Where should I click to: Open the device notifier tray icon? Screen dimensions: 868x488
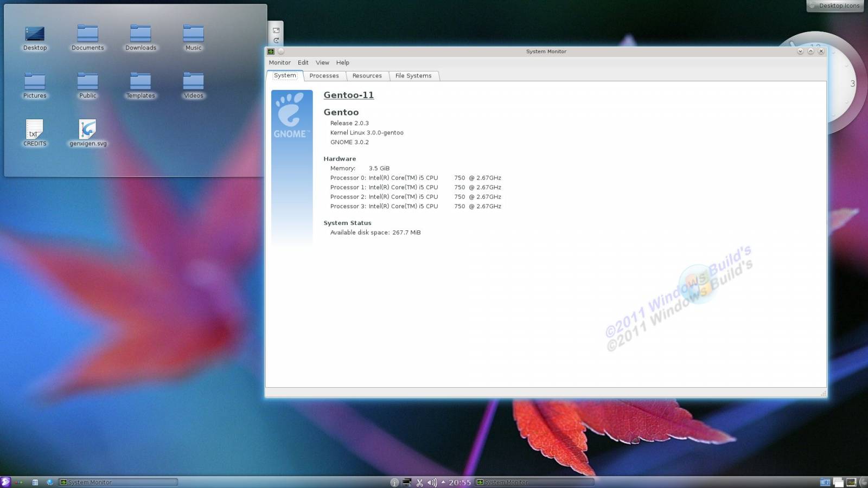coord(406,482)
